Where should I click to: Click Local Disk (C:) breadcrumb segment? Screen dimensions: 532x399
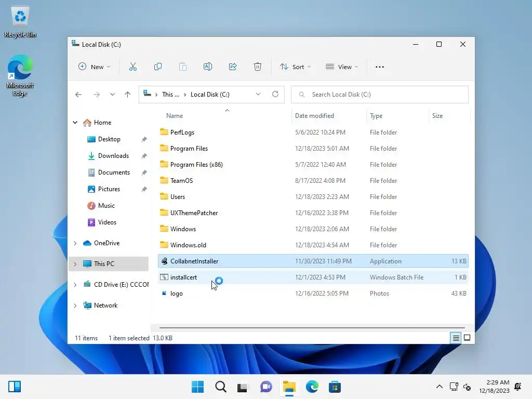(x=210, y=95)
